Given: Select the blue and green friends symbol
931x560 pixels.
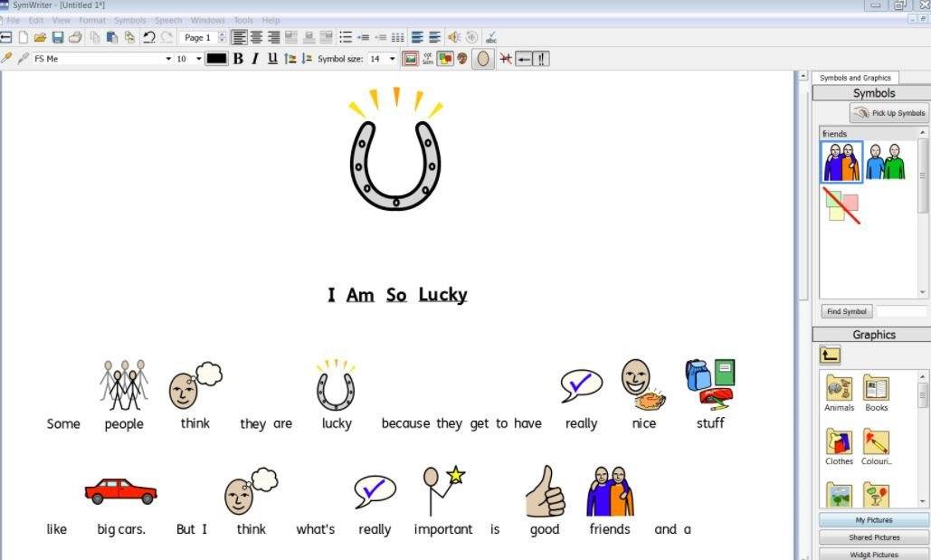Looking at the screenshot, I should (x=885, y=162).
